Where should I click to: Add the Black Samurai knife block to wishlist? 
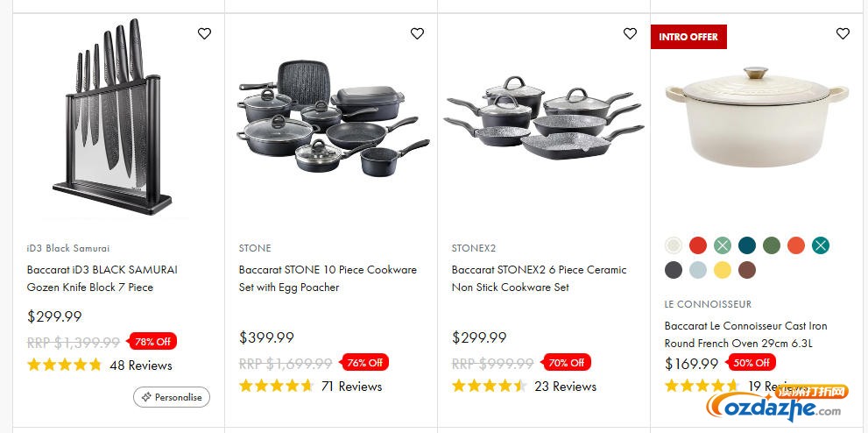204,34
